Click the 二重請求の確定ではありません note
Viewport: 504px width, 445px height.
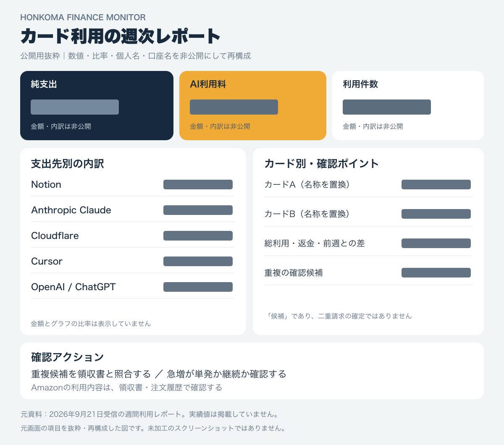point(339,316)
